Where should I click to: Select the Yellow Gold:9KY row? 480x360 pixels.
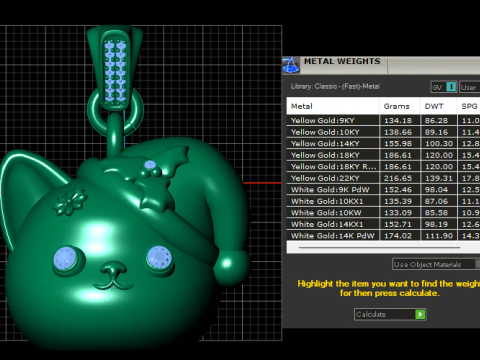(x=383, y=121)
